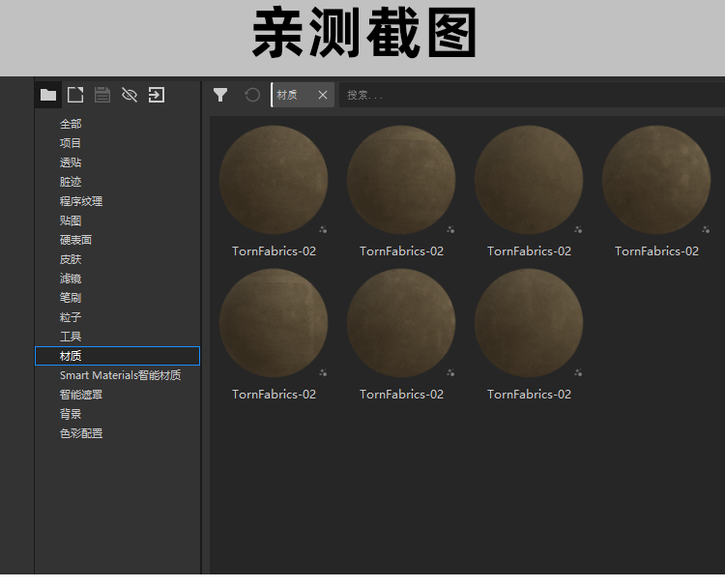Image resolution: width=725 pixels, height=588 pixels.
Task: Click into the 搜索 search field
Action: click(x=522, y=95)
